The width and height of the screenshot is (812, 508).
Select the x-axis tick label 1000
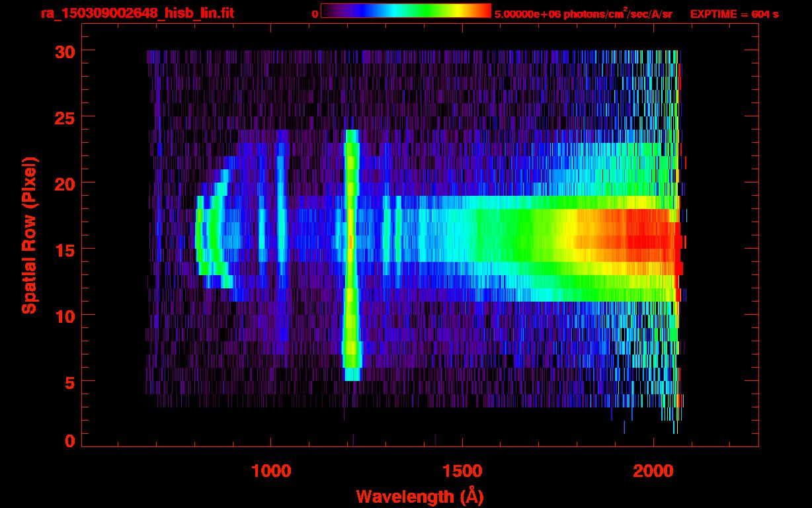point(271,471)
